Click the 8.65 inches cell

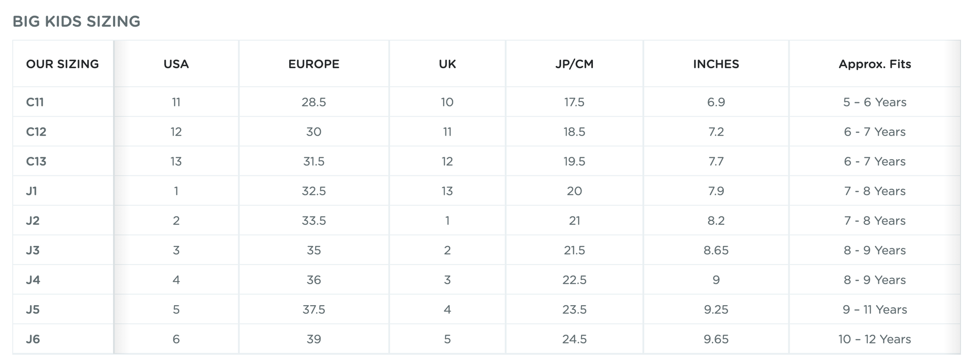[716, 250]
